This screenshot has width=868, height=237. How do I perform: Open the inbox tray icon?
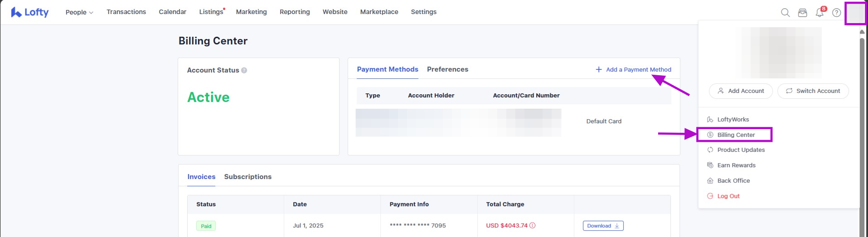coord(802,13)
